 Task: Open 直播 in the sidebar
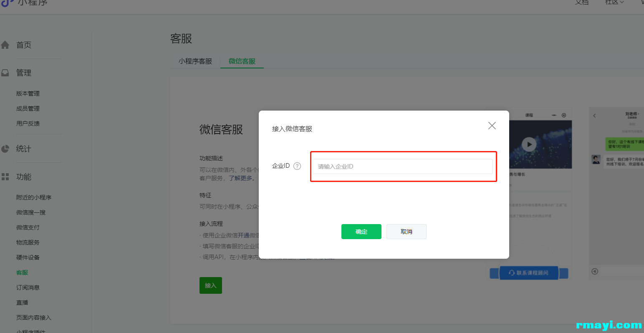(22, 303)
